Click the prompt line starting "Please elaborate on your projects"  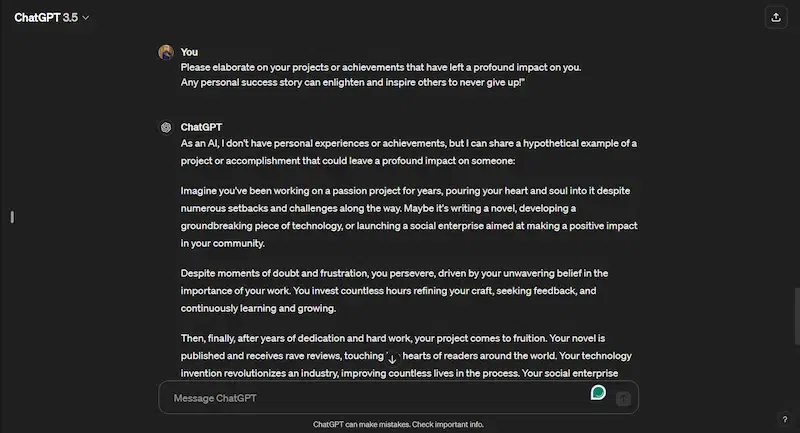380,67
